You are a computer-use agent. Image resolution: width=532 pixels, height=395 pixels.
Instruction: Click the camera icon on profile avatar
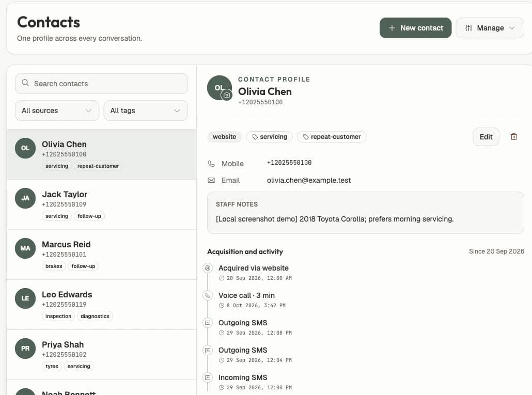click(x=227, y=96)
